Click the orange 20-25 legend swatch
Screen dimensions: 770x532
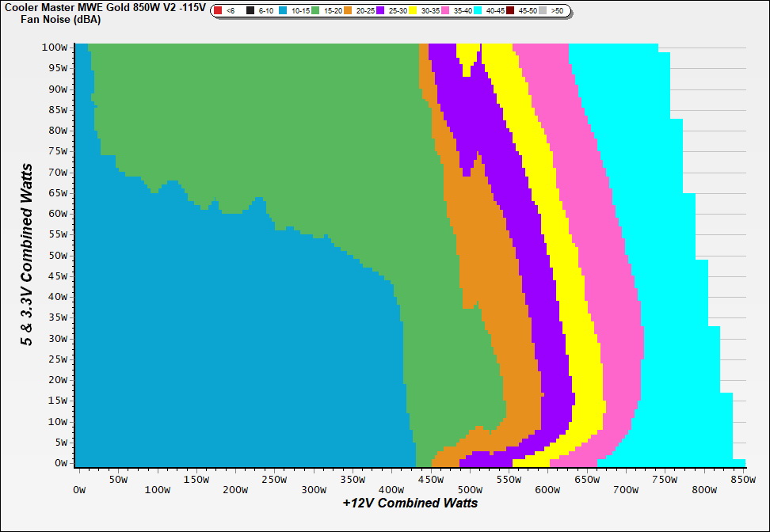pos(349,11)
